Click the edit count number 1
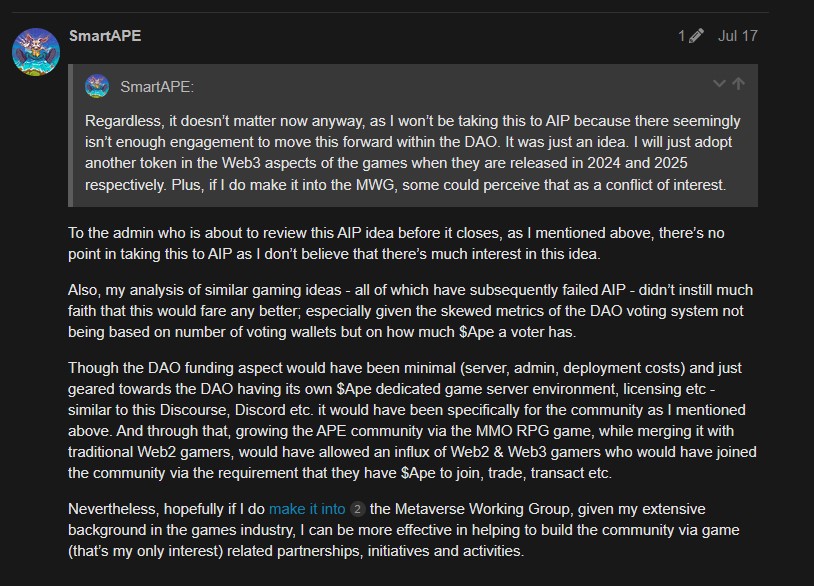 [681, 36]
